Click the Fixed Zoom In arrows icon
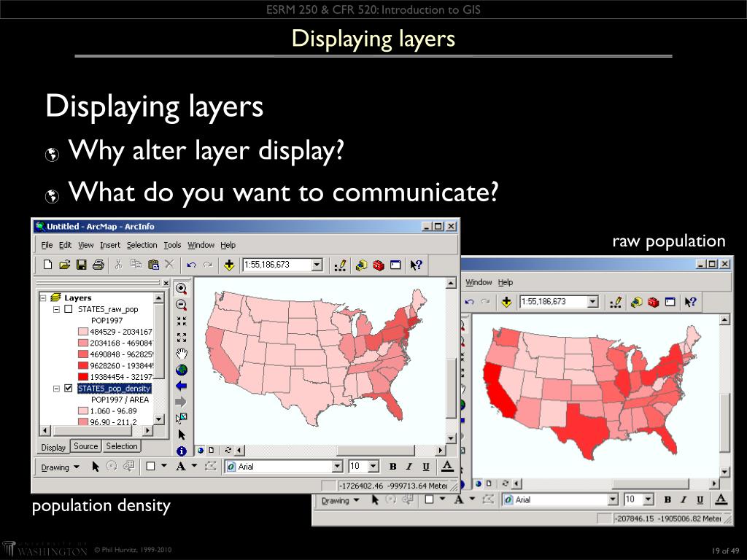747x560 pixels. (x=182, y=321)
